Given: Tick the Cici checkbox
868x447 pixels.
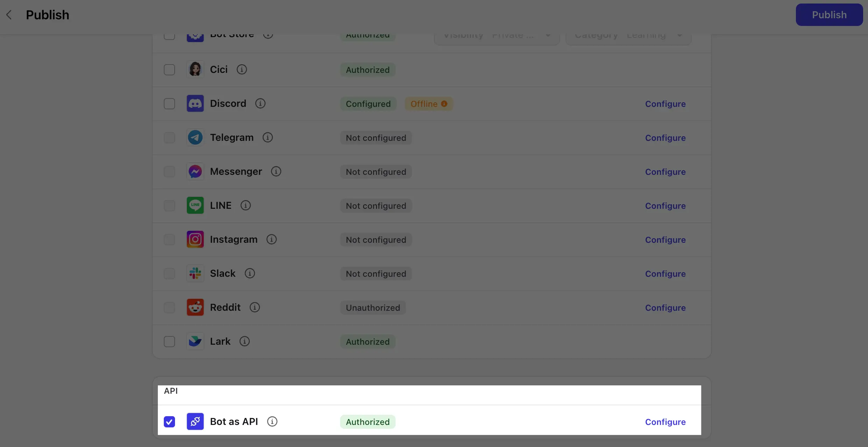Looking at the screenshot, I should pos(169,70).
